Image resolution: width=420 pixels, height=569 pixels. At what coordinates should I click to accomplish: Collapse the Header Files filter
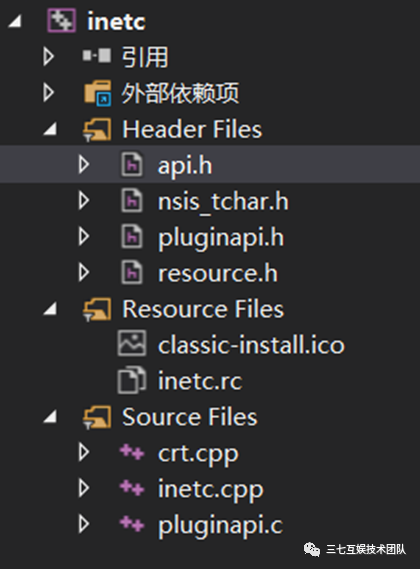[50, 129]
